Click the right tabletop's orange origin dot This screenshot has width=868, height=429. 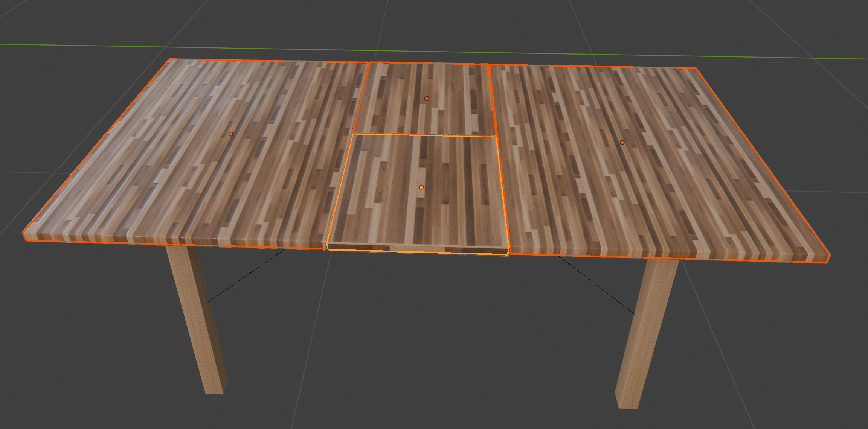[622, 142]
